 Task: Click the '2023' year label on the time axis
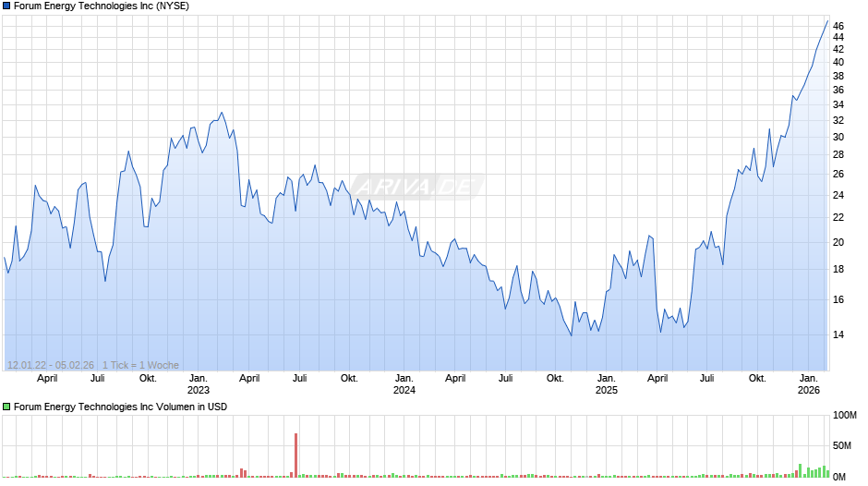(x=199, y=390)
